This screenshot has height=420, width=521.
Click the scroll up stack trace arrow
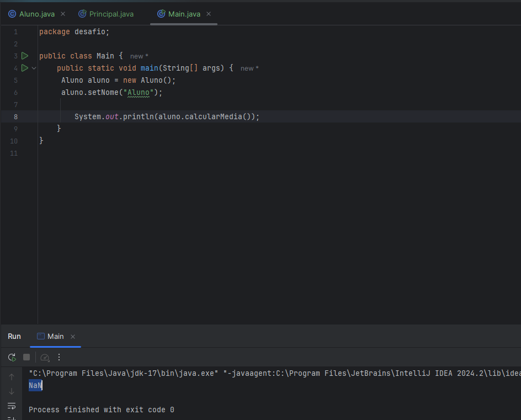click(12, 377)
